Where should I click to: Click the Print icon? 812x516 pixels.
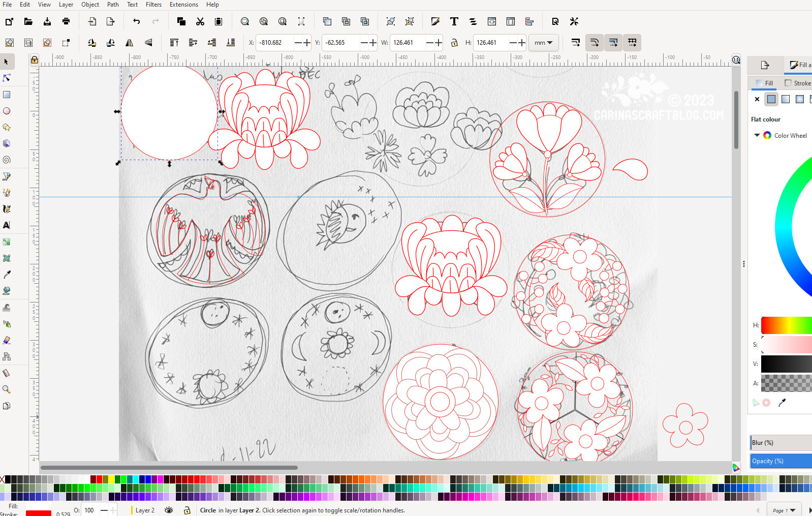click(66, 21)
